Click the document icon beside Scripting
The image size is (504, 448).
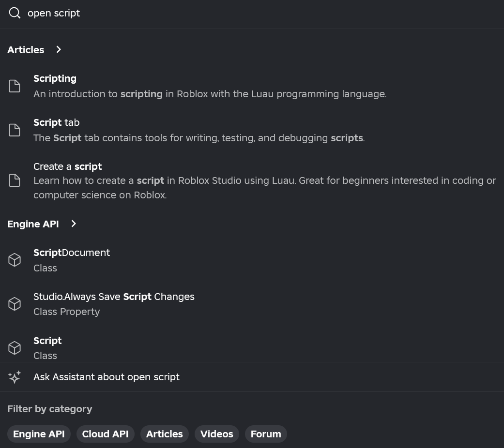15,86
